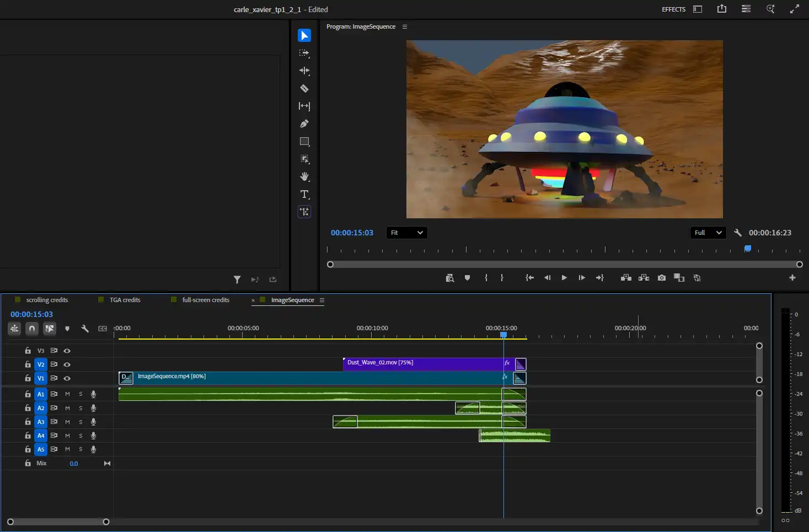Open the Full playback resolution dropdown

708,233
